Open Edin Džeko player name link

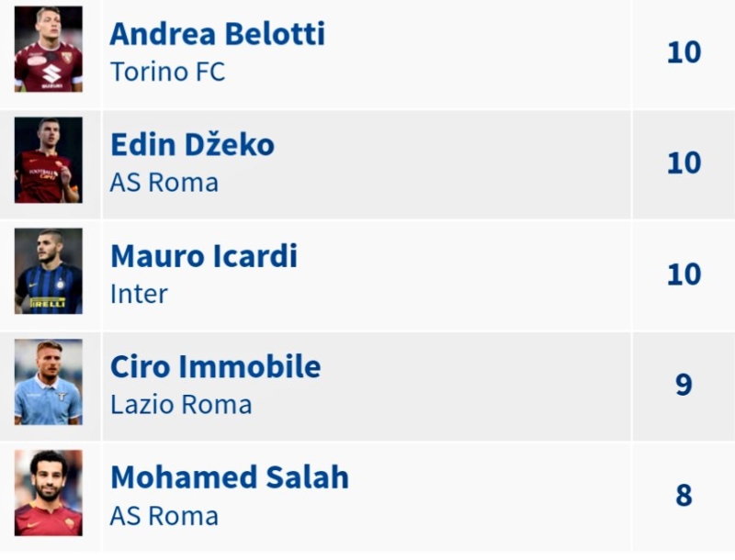[192, 144]
